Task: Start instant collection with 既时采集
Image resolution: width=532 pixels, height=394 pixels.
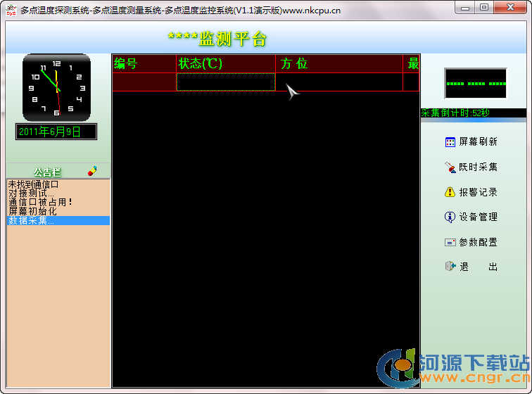Action: (478, 167)
